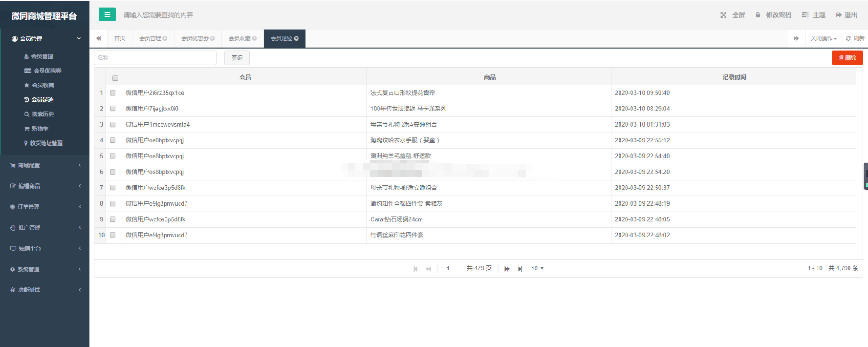
Task: Collapse the 会员管理 sidebar group
Action: (x=45, y=38)
